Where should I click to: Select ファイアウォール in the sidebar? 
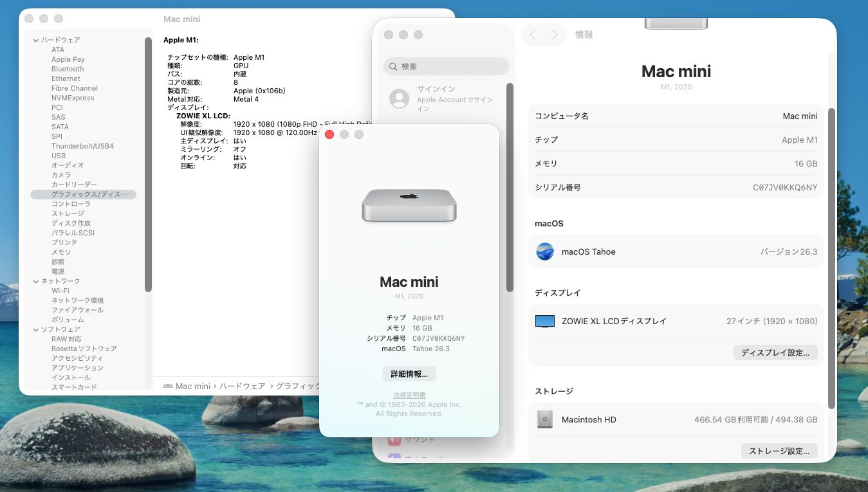tap(77, 310)
